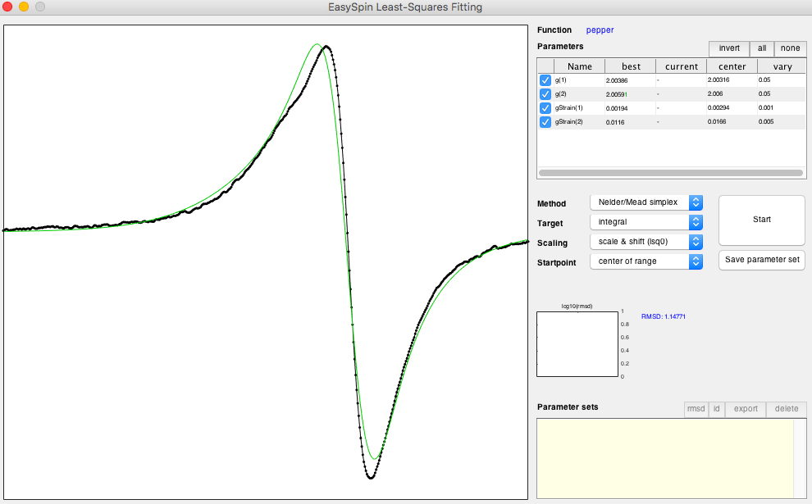Image resolution: width=812 pixels, height=504 pixels.
Task: Click the vary column header
Action: point(782,66)
